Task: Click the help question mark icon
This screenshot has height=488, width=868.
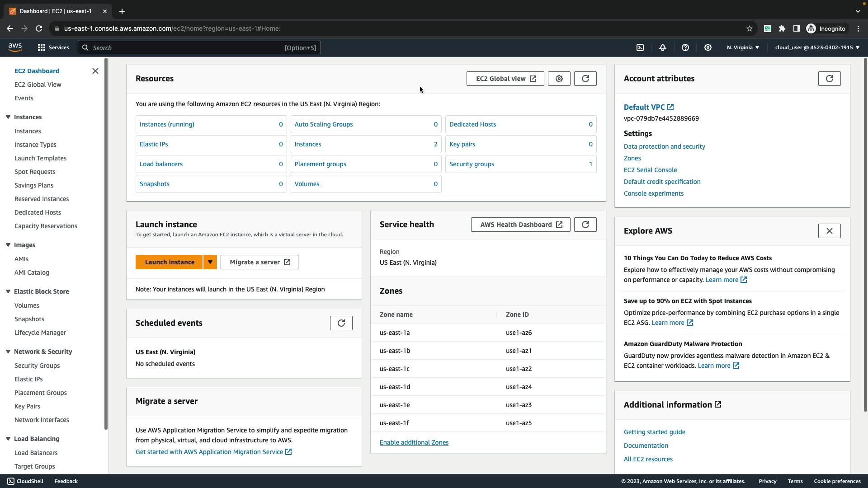Action: point(685,47)
